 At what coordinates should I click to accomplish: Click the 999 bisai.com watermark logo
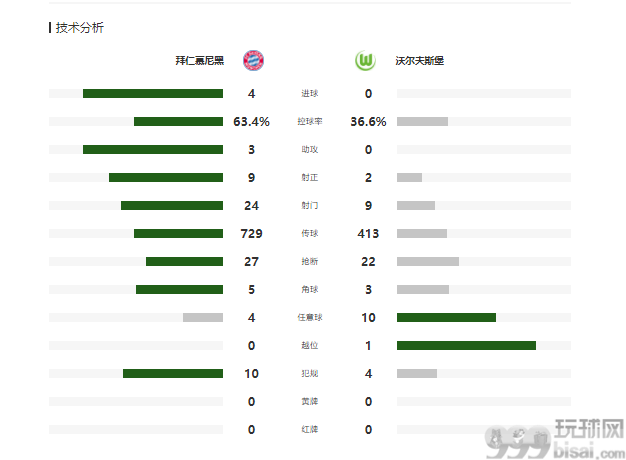click(x=555, y=439)
